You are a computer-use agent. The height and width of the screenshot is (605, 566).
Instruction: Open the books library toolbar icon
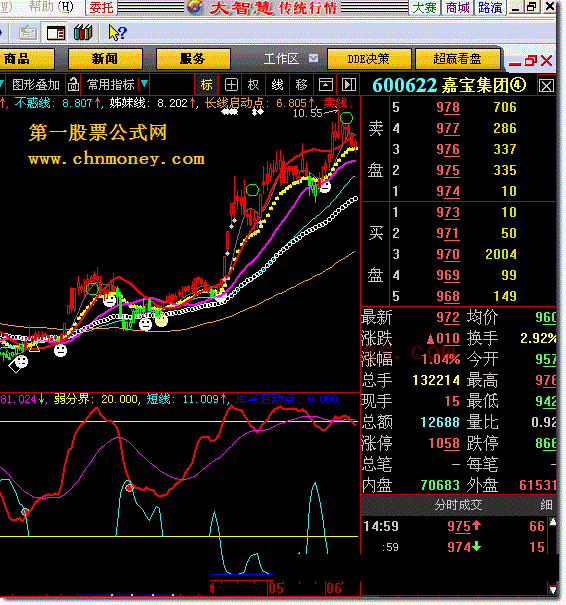[x=83, y=33]
